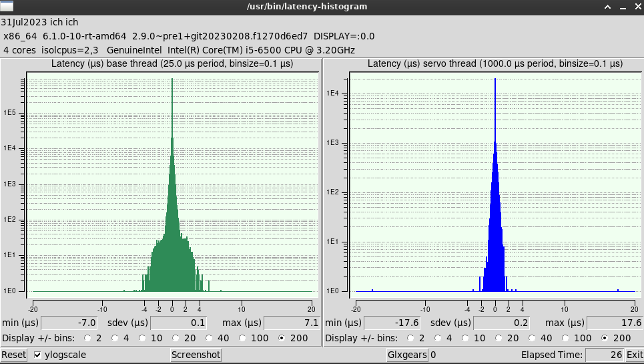
Task: Select servo thread 40 bins radio button
Action: (532, 338)
